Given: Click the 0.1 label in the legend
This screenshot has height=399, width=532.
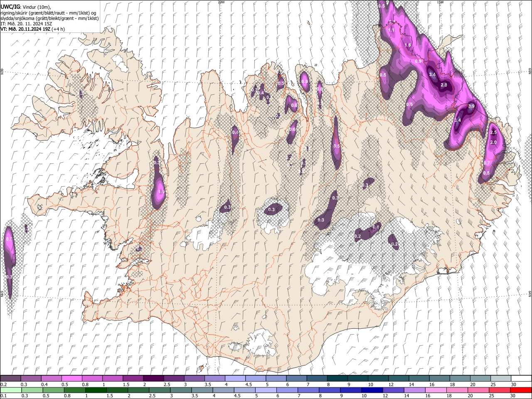Looking at the screenshot, I should point(3,396).
